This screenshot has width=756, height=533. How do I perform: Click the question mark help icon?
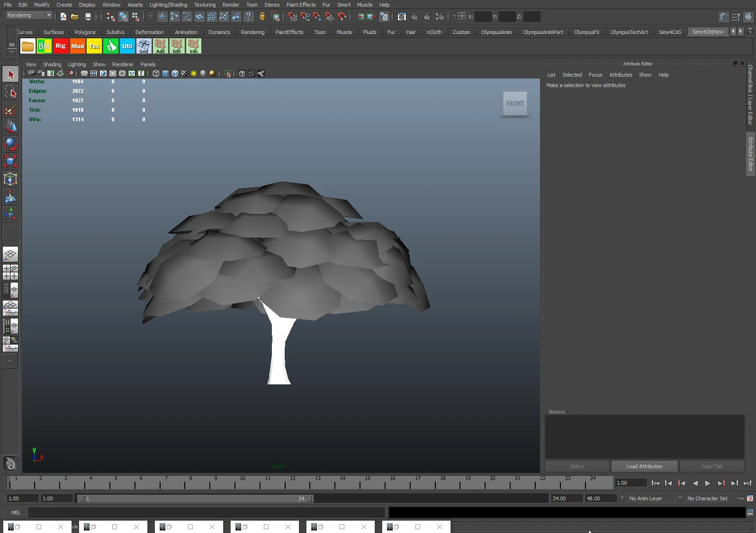[x=248, y=17]
